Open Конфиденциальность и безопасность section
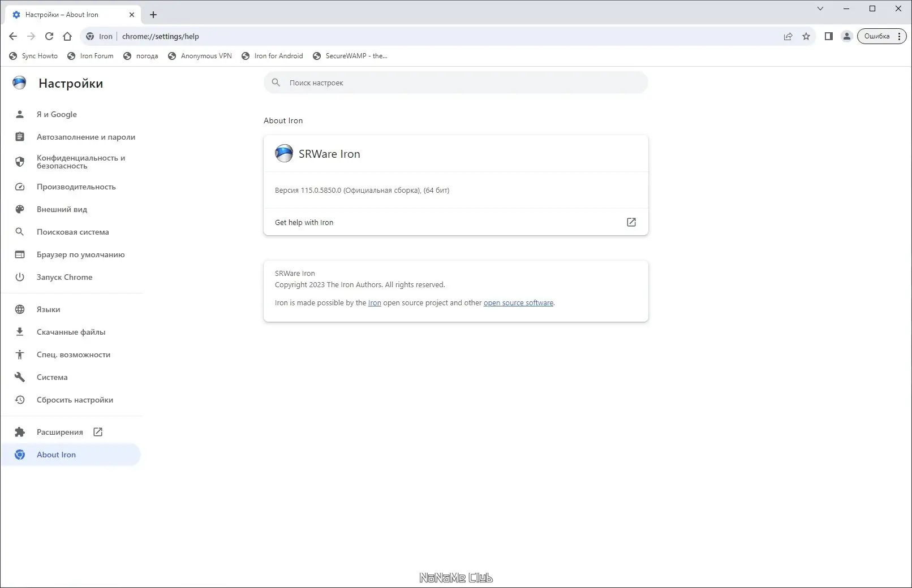 [x=71, y=162]
